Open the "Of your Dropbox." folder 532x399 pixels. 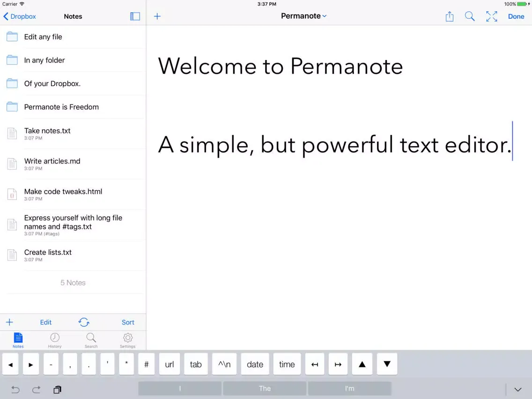click(x=73, y=83)
